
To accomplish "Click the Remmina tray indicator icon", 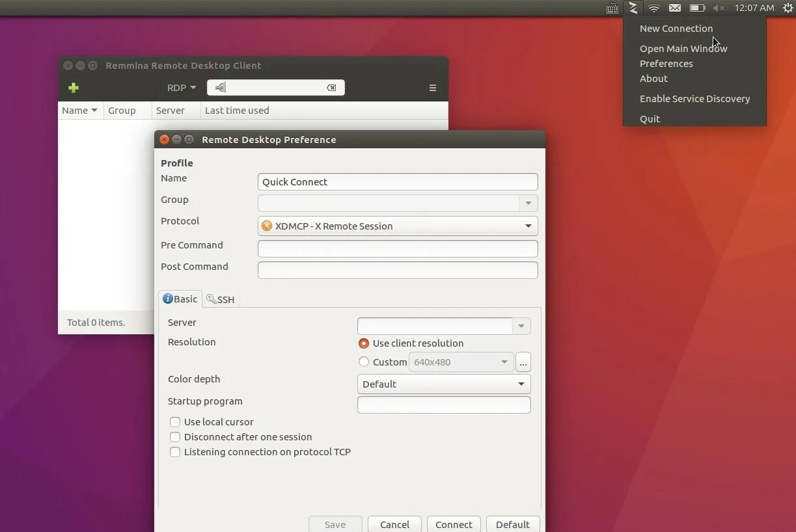I will [633, 8].
